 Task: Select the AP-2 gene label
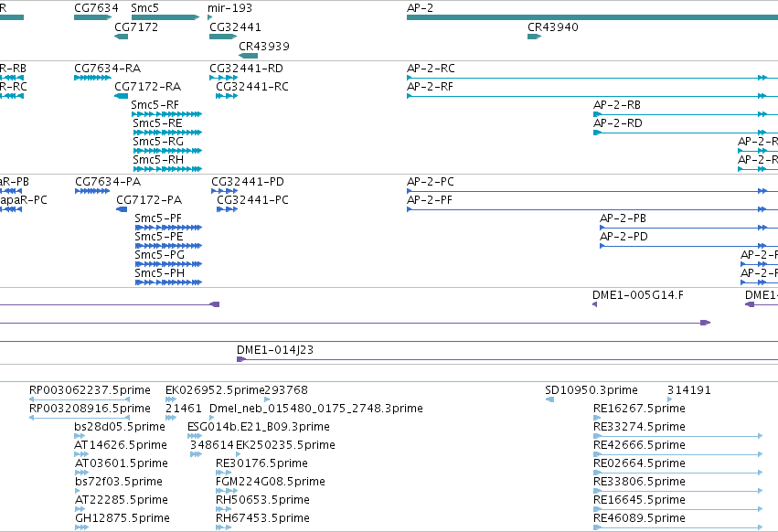click(420, 8)
